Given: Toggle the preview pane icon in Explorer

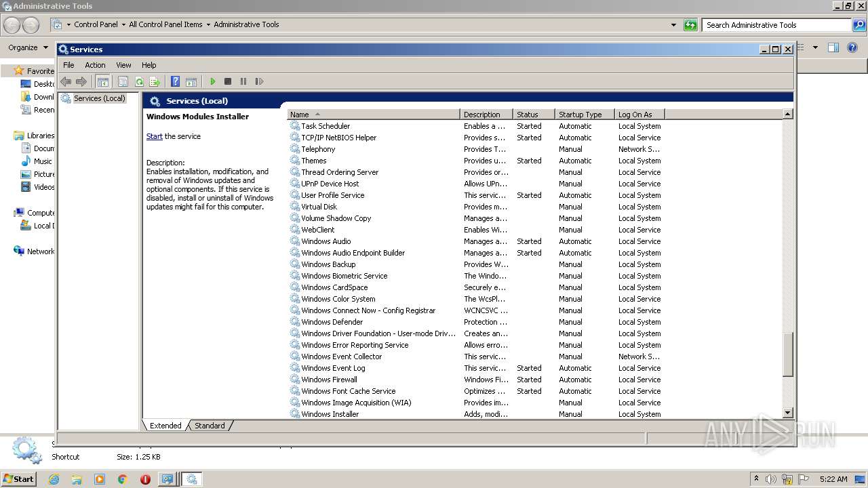Looking at the screenshot, I should point(833,47).
